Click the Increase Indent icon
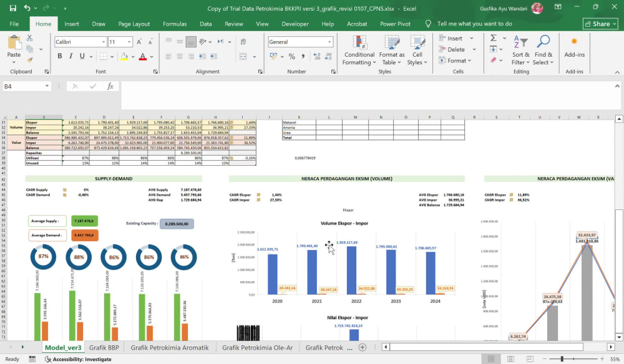 click(x=213, y=57)
